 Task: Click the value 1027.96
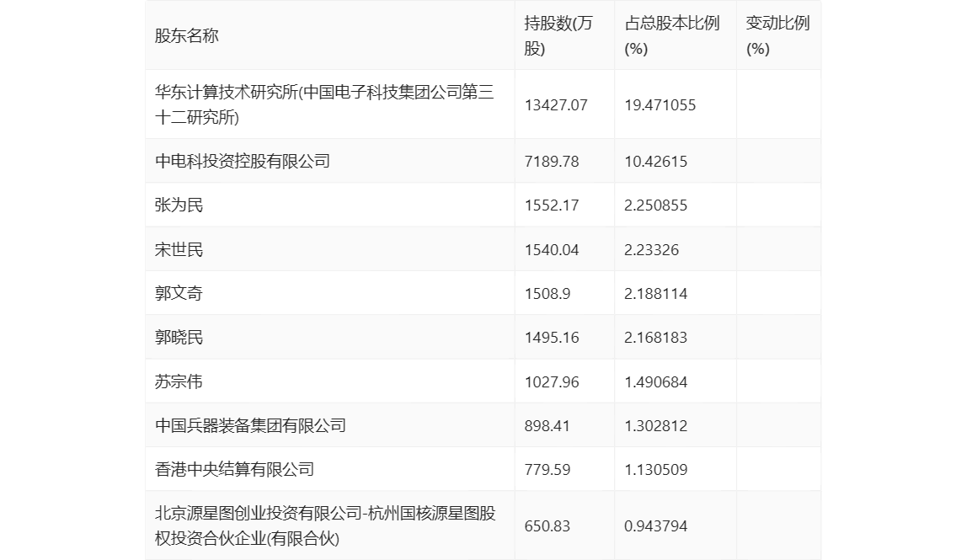point(552,381)
